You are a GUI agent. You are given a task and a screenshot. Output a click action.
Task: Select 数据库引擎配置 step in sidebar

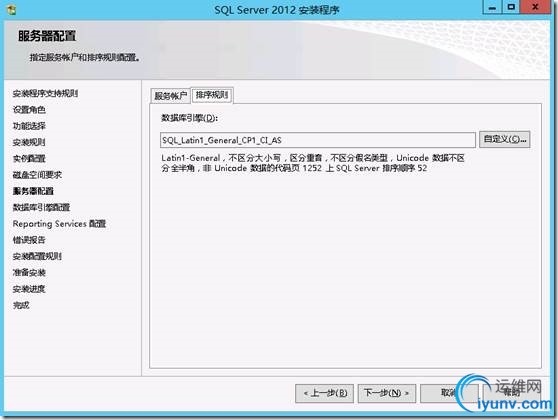click(41, 207)
